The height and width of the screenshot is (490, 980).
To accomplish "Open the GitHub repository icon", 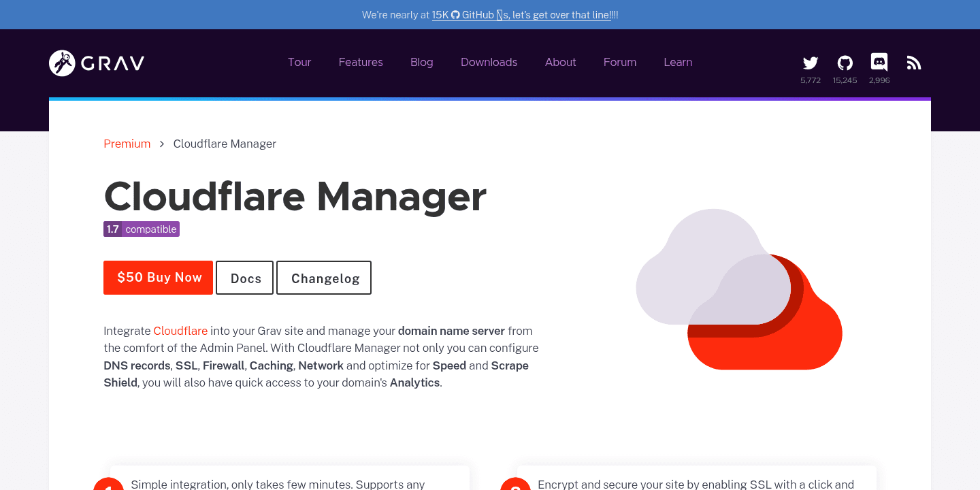I will pyautogui.click(x=845, y=62).
